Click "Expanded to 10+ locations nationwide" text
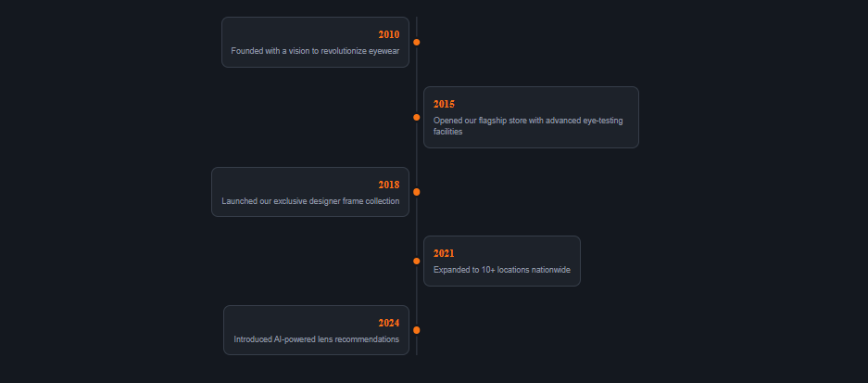868x383 pixels. [x=501, y=270]
